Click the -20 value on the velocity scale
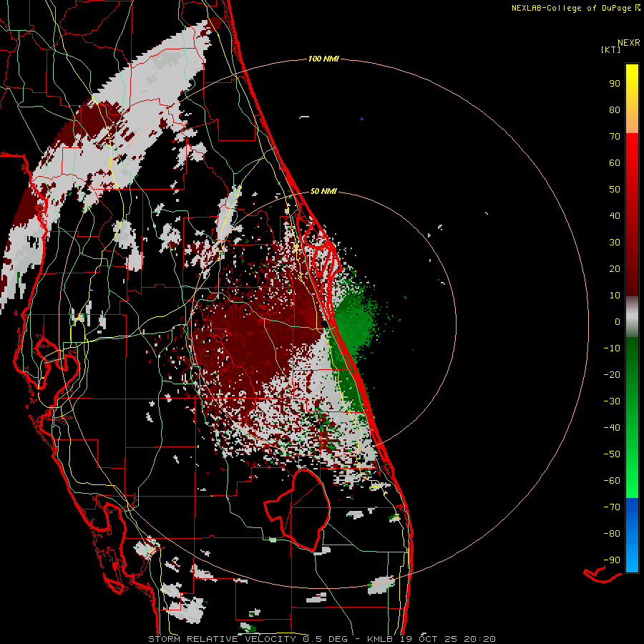Viewport: 644px width, 644px height. (612, 374)
